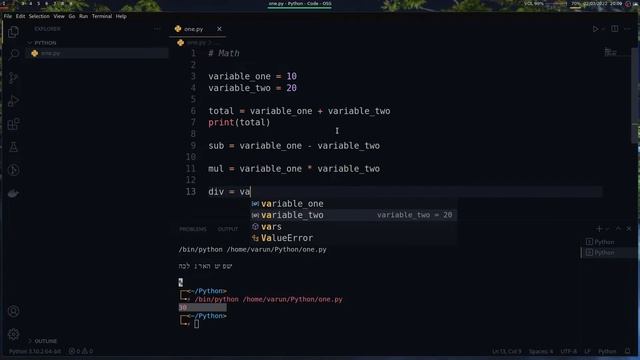Open the Edit menu
Viewport: 640px width, 360px height.
[20, 16]
